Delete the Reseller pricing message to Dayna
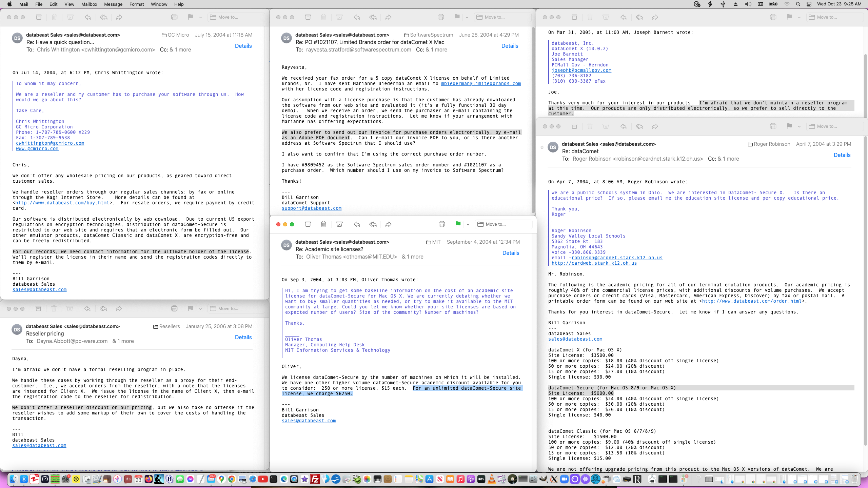Screen dimensions: 868x488 tap(54, 309)
